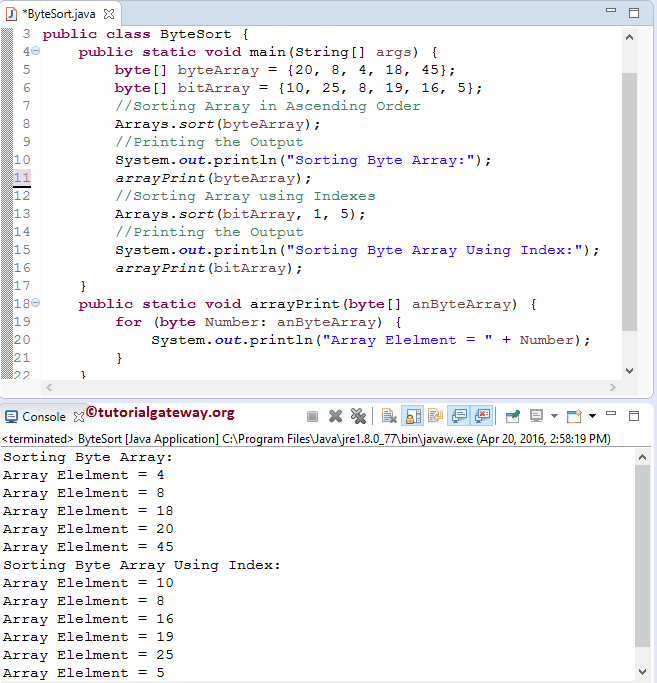This screenshot has width=657, height=683.
Task: Collapse the main method fold marker
Action: [36, 51]
